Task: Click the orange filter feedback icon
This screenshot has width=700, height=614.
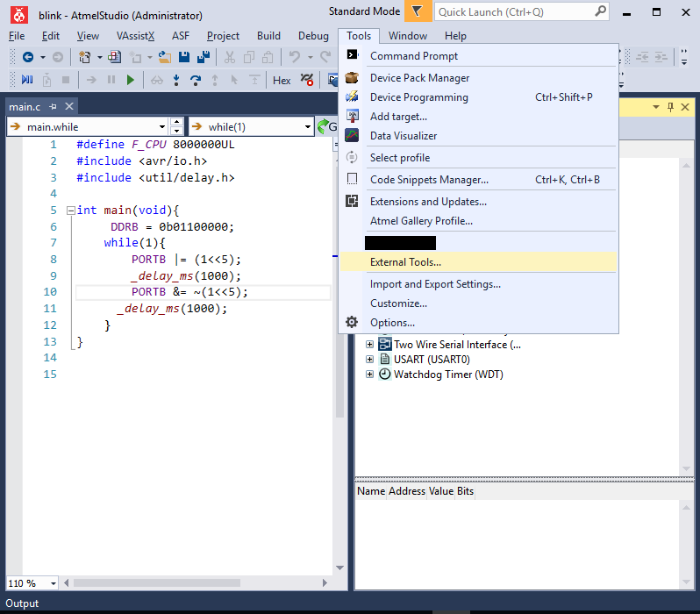Action: point(418,11)
